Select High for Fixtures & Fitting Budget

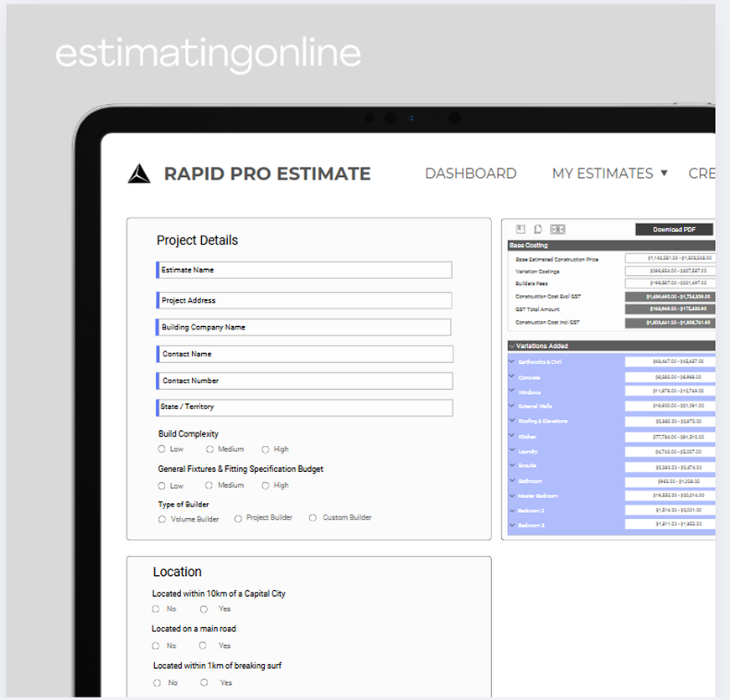(266, 485)
